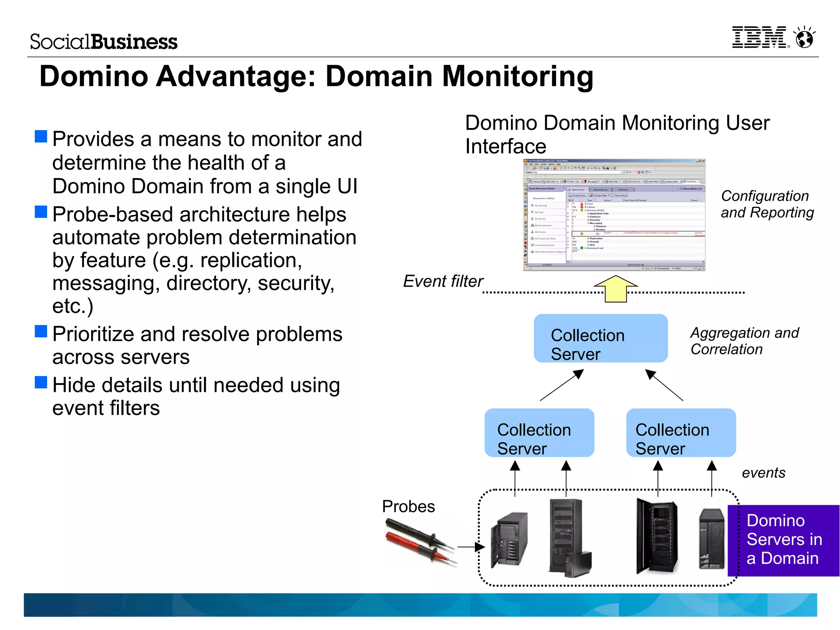
Task: Click the blue bullet beside Hide details
Action: [41, 382]
